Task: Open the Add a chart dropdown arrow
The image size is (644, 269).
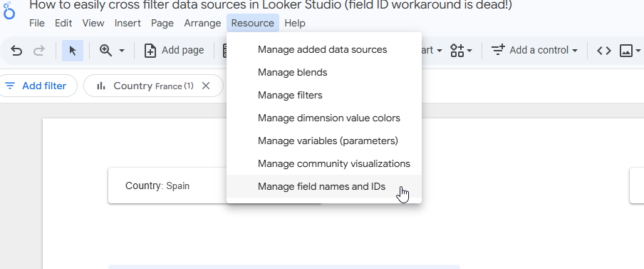Action: pyautogui.click(x=440, y=51)
